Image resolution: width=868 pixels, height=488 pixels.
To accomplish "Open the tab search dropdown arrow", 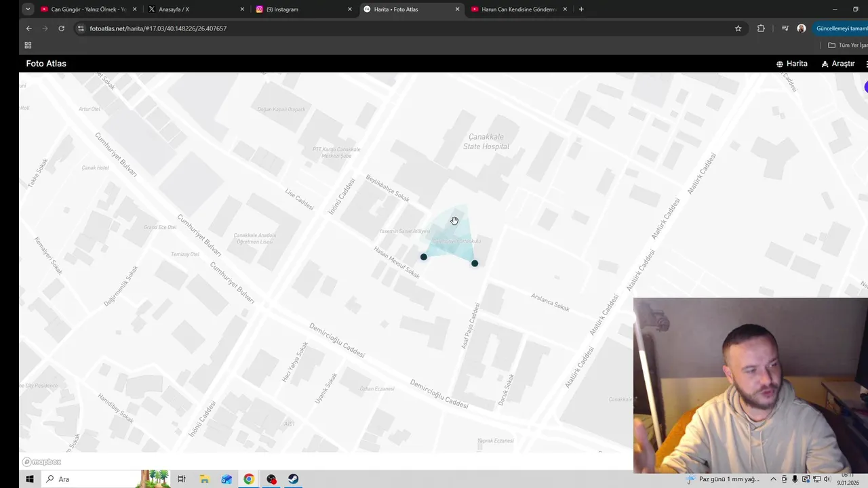I will (28, 9).
